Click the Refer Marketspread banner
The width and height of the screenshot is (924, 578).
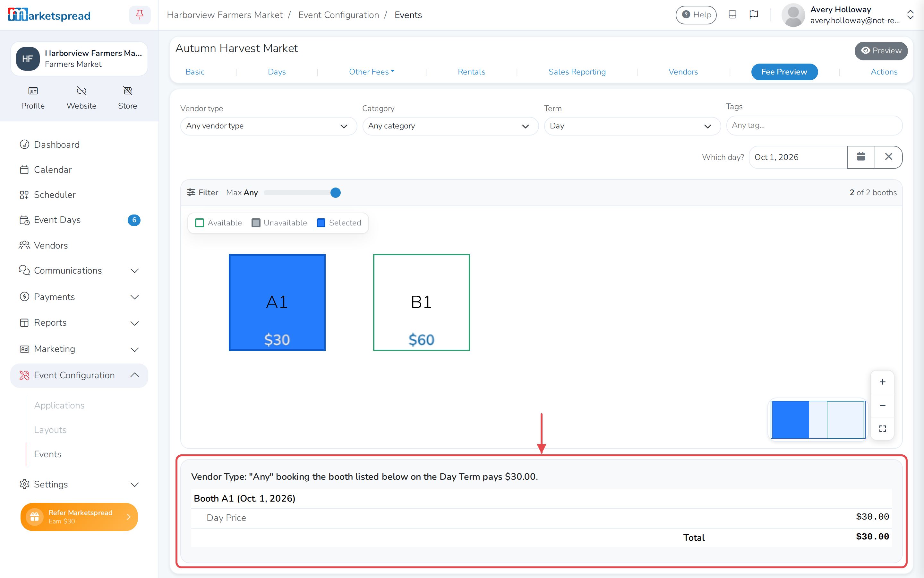[x=79, y=517]
